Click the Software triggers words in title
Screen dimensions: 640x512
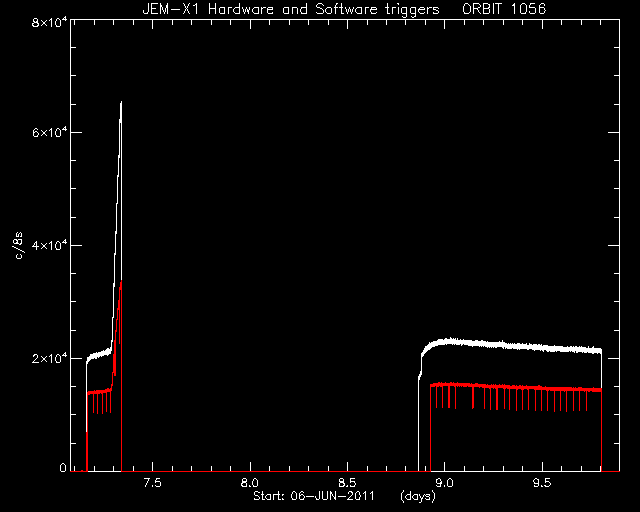point(377,9)
